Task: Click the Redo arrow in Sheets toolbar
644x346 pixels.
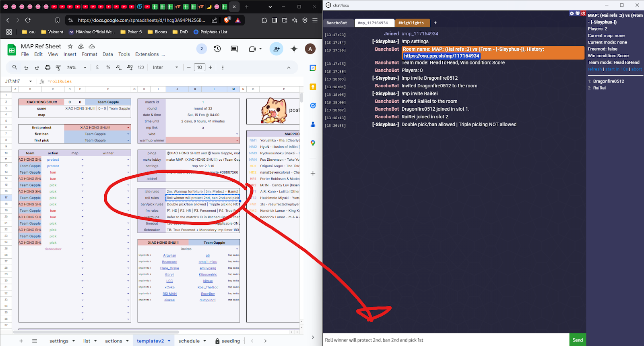Action: click(37, 68)
